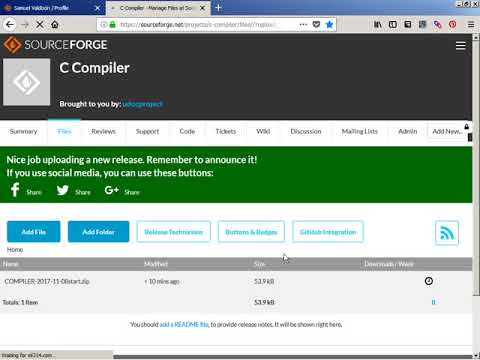Open Firefox library icon

pos(378,24)
